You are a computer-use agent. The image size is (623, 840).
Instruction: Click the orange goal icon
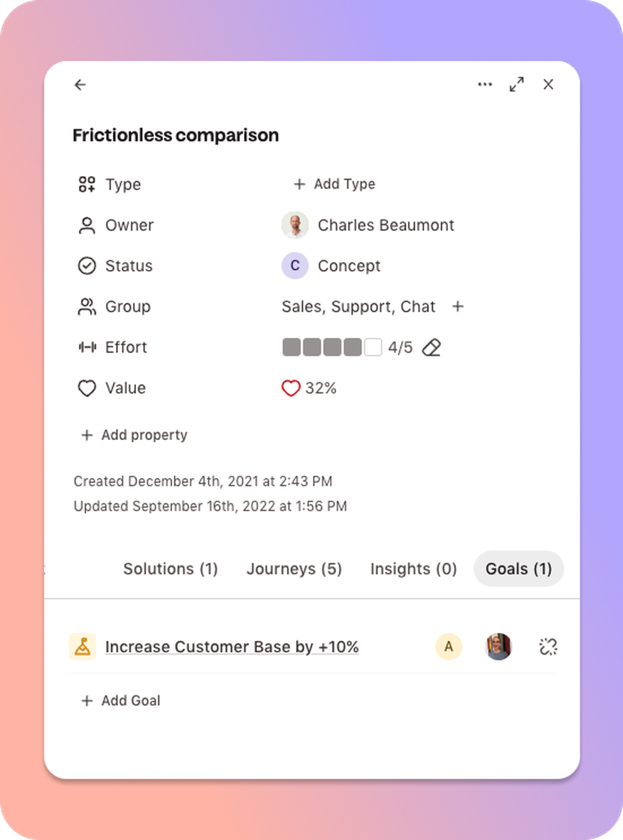[83, 647]
